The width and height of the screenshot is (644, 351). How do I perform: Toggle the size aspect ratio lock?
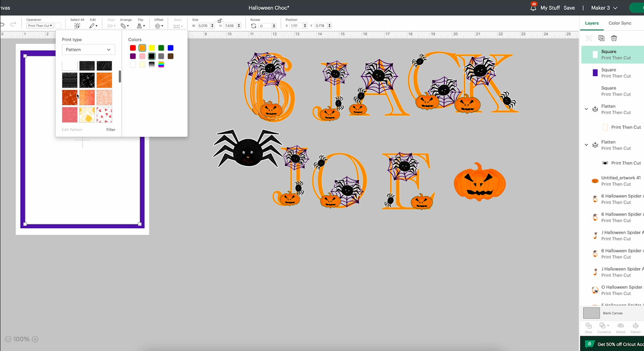point(220,21)
